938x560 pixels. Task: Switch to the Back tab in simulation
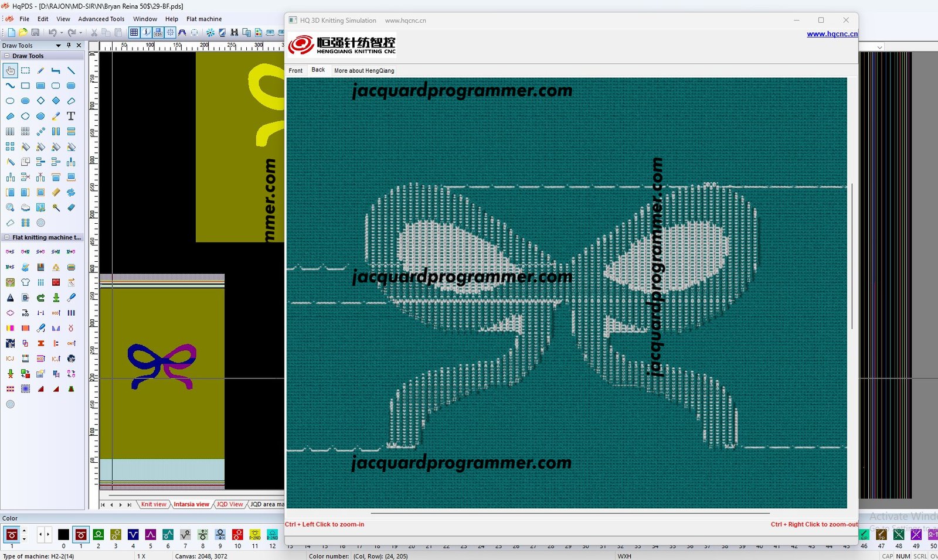click(318, 70)
